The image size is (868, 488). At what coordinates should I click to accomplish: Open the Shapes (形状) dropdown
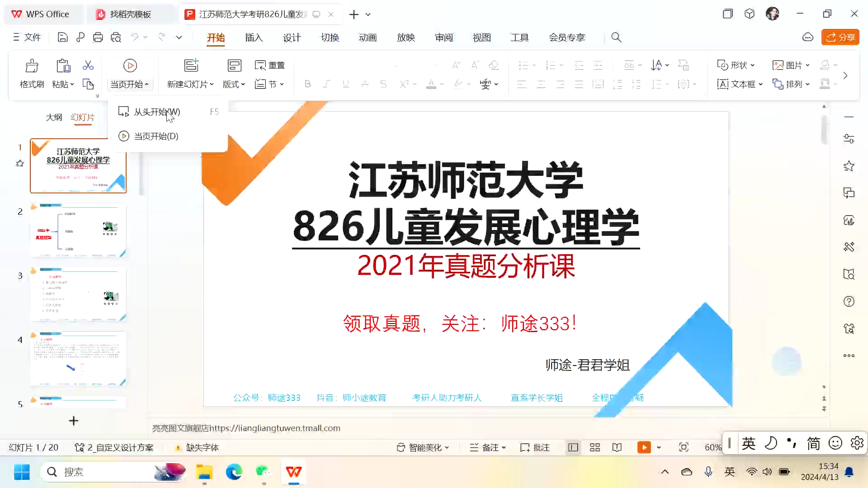pos(736,65)
